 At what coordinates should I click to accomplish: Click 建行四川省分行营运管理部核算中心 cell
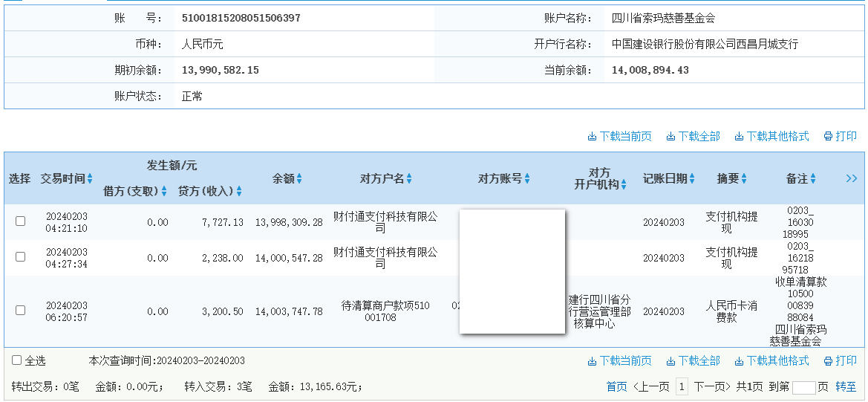[599, 311]
